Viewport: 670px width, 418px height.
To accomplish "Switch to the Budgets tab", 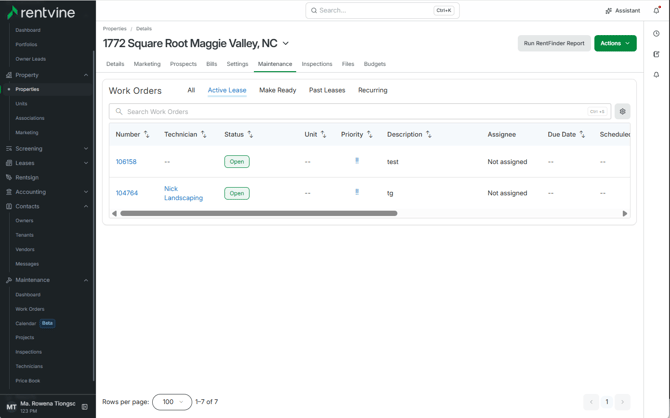I will click(375, 64).
